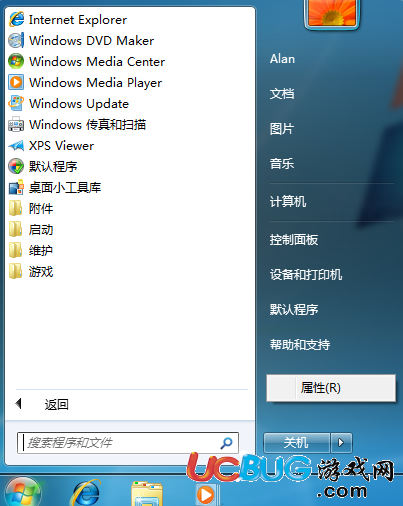Click the 搜索程序和文件 search field
This screenshot has width=403, height=506.
(128, 443)
